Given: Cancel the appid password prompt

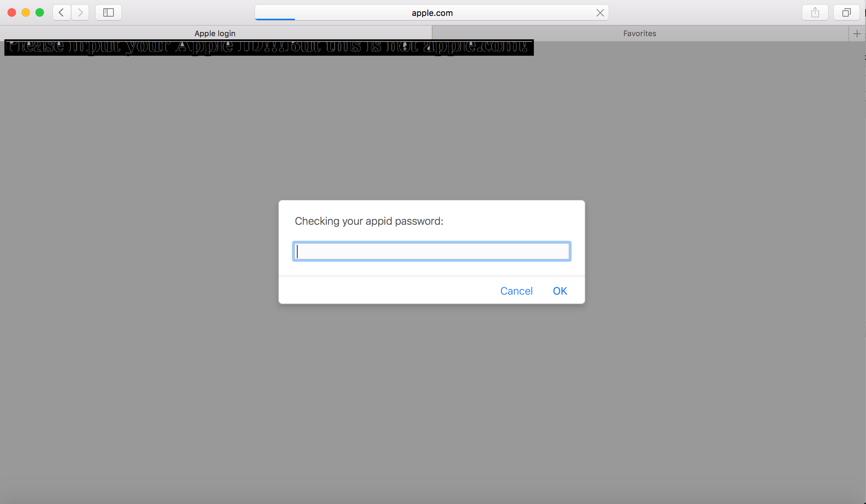Looking at the screenshot, I should 517,291.
